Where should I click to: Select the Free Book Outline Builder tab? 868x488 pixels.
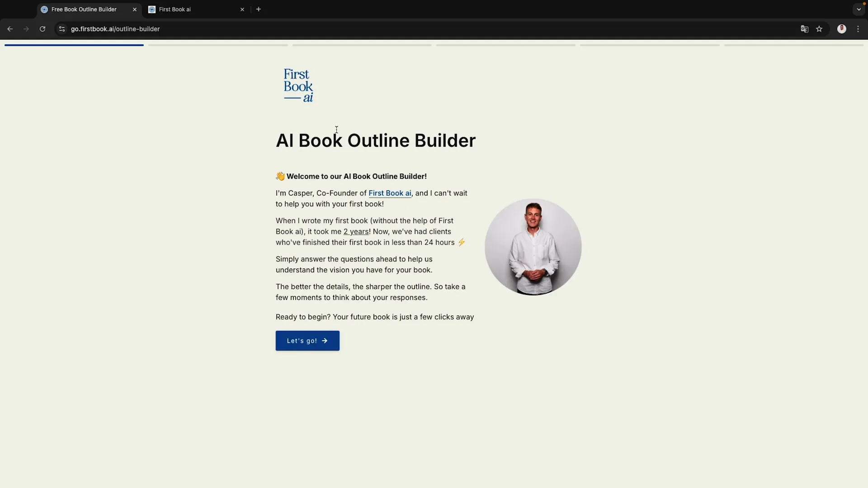(x=89, y=9)
